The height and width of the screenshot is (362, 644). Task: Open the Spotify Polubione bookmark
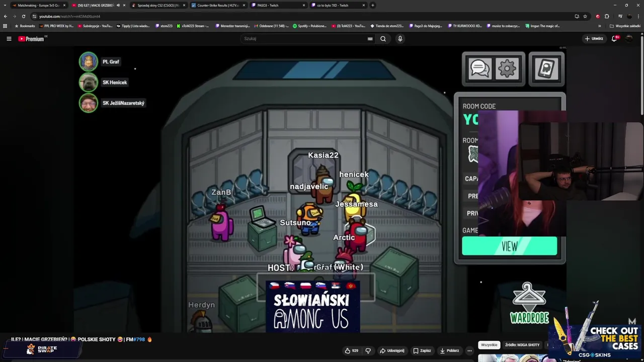click(309, 26)
